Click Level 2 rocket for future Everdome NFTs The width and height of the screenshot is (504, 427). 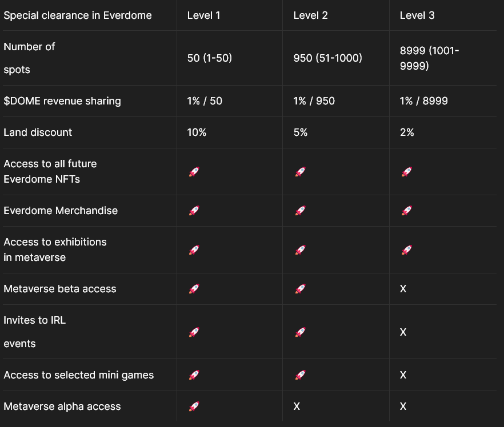300,171
